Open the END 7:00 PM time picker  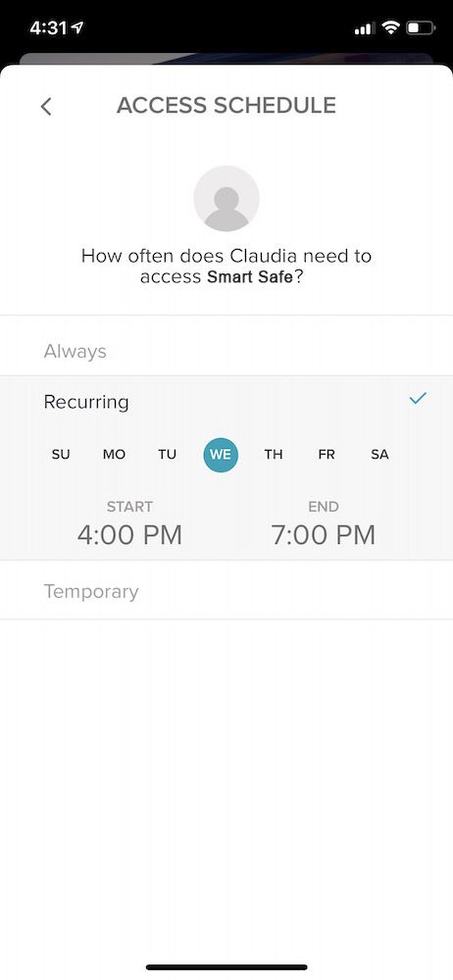pyautogui.click(x=324, y=524)
